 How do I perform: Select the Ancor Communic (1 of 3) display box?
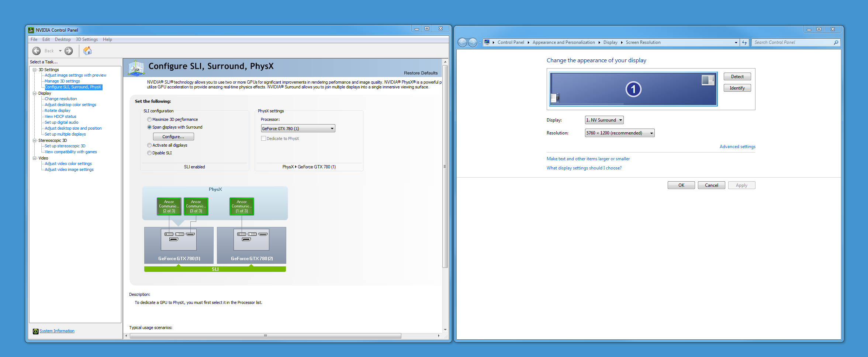coord(242,206)
